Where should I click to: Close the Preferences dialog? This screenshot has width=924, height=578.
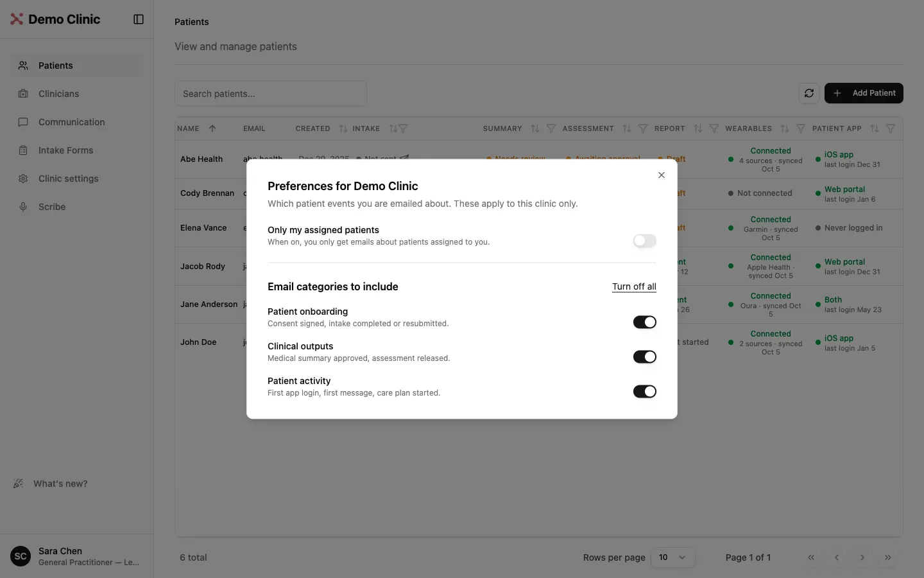tap(662, 175)
